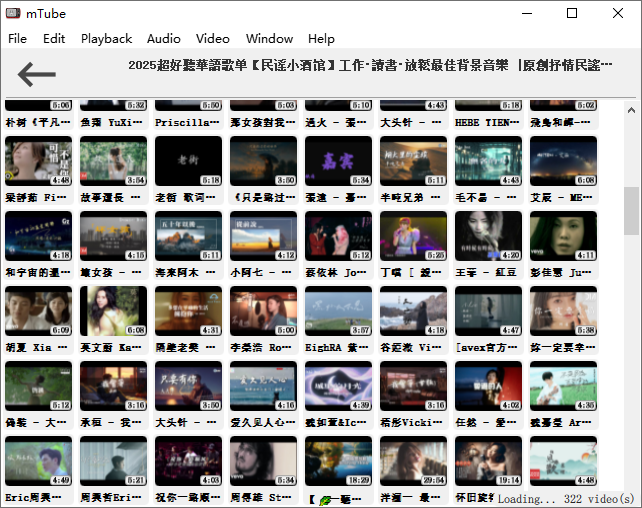Viewport: 642px width, 508px height.
Task: Select the video titled 'Priscilla…'
Action: click(x=188, y=114)
